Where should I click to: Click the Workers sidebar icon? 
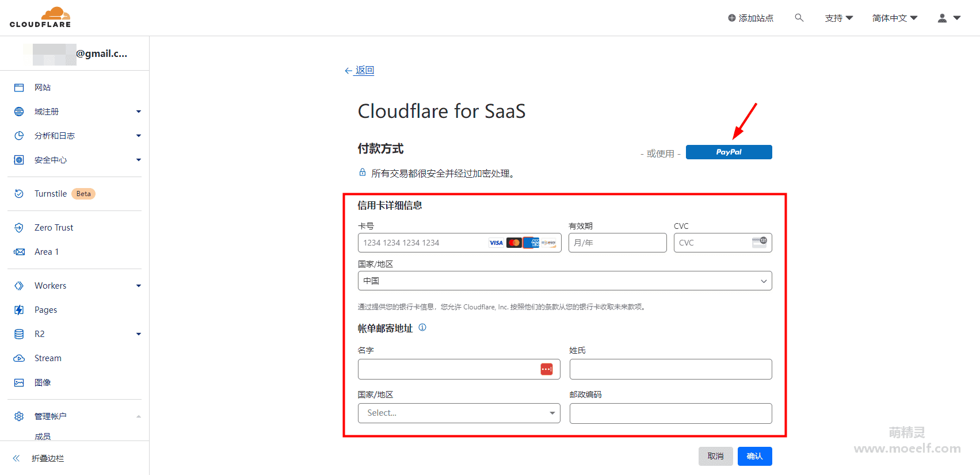(x=19, y=286)
